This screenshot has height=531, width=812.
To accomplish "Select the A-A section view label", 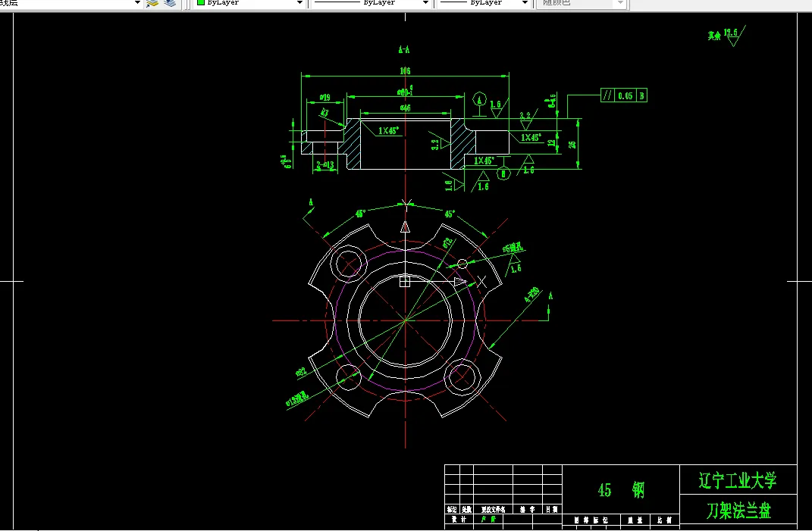I will coord(403,48).
